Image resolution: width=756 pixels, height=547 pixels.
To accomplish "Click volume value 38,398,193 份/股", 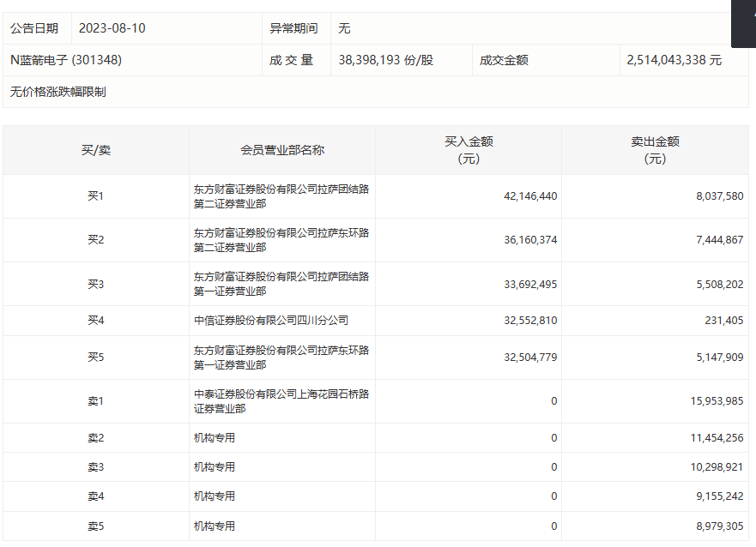I will pyautogui.click(x=385, y=60).
